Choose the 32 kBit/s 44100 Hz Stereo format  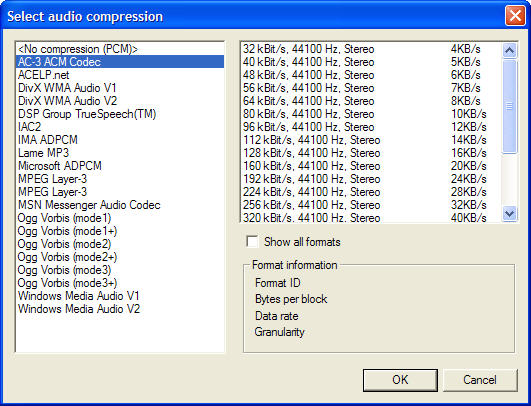[x=371, y=49]
